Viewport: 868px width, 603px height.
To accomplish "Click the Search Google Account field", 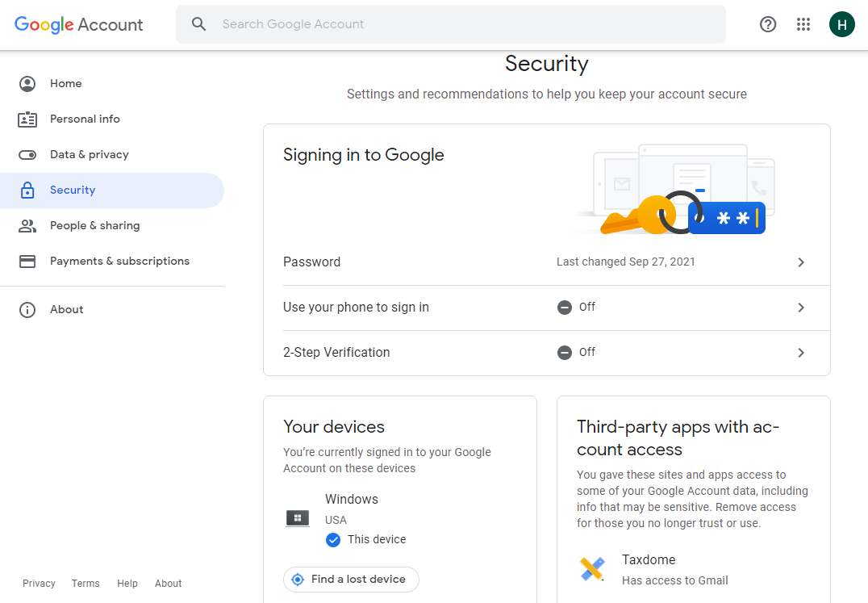I will (468, 24).
